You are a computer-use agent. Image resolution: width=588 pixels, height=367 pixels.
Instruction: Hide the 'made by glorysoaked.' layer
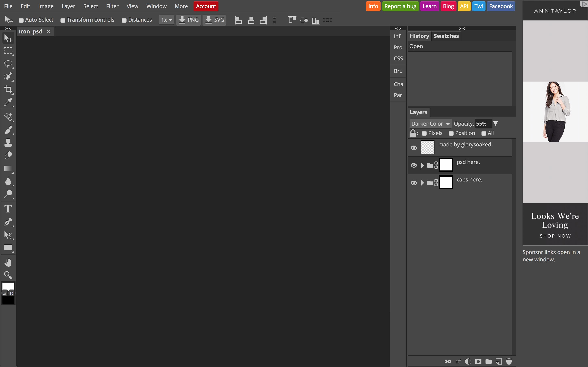(x=414, y=147)
